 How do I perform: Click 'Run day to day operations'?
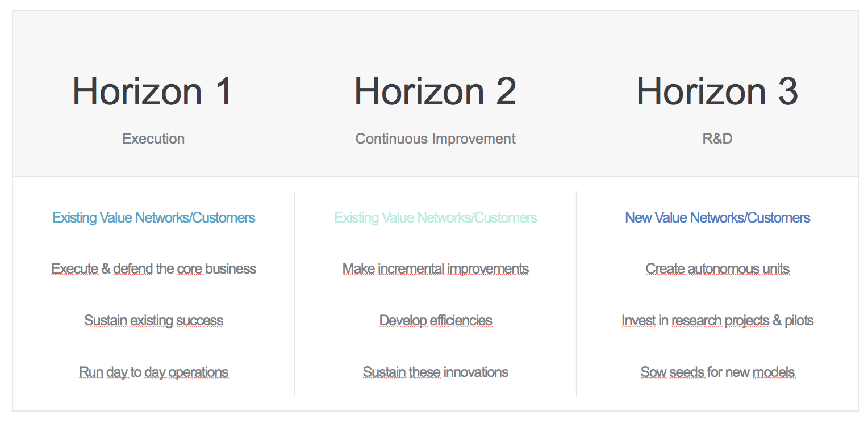[154, 372]
